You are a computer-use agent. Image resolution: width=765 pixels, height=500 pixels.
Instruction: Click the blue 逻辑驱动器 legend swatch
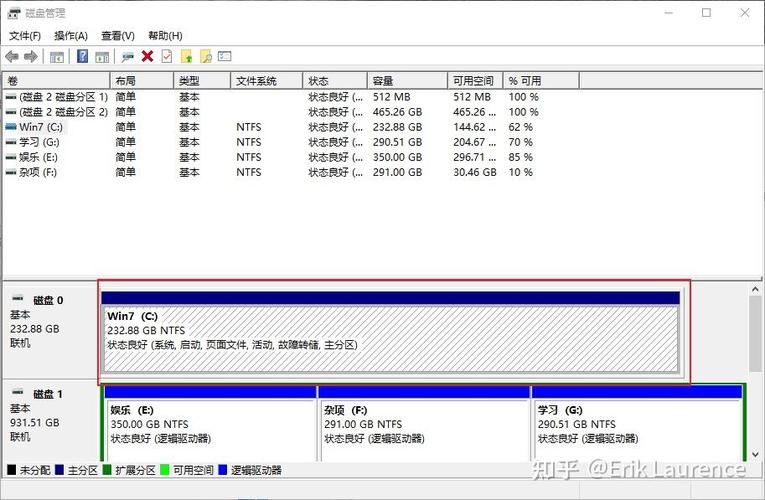(223, 470)
